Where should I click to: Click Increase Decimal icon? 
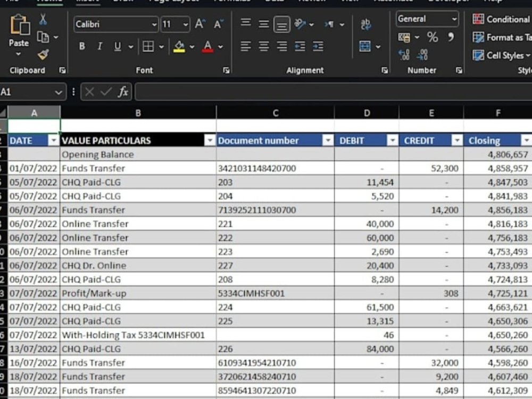[404, 55]
